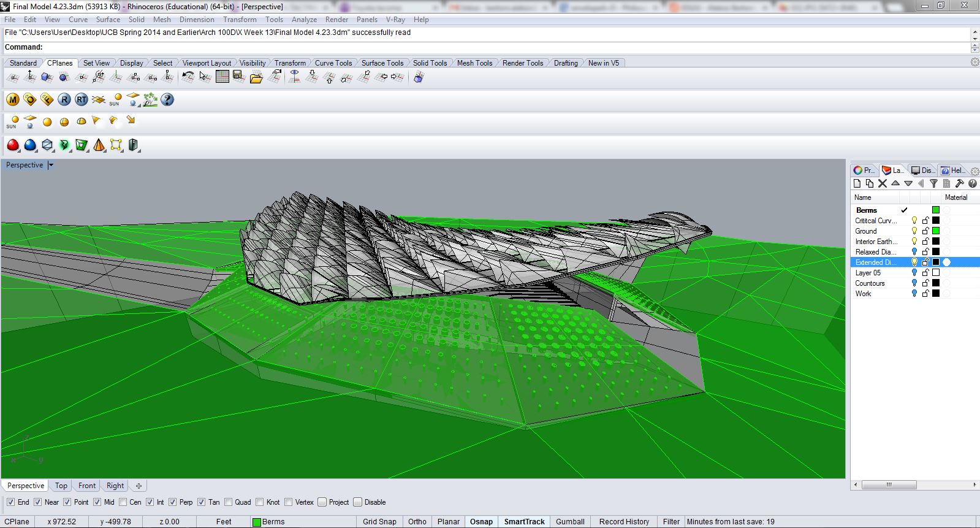Turn off Ground layer light bulb
The height and width of the screenshot is (528, 980).
tap(914, 231)
